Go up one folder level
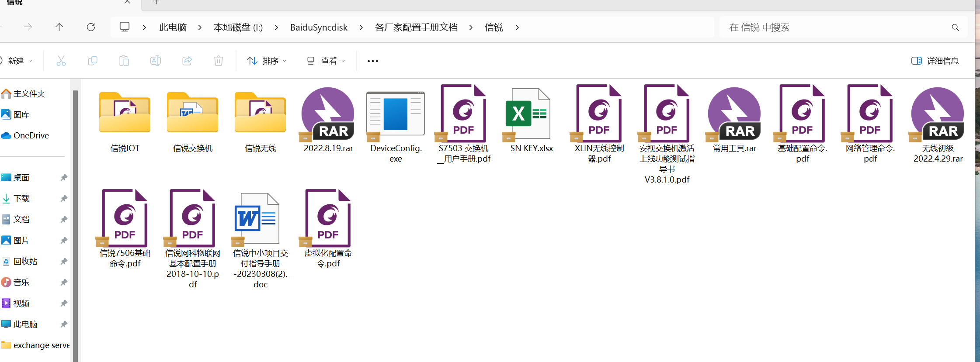This screenshot has height=362, width=980. 59,27
